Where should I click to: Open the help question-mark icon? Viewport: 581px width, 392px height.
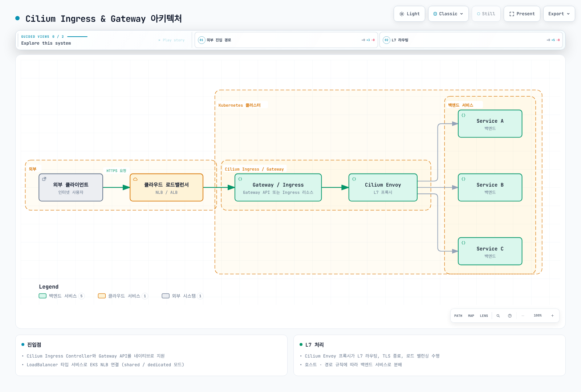pyautogui.click(x=510, y=316)
